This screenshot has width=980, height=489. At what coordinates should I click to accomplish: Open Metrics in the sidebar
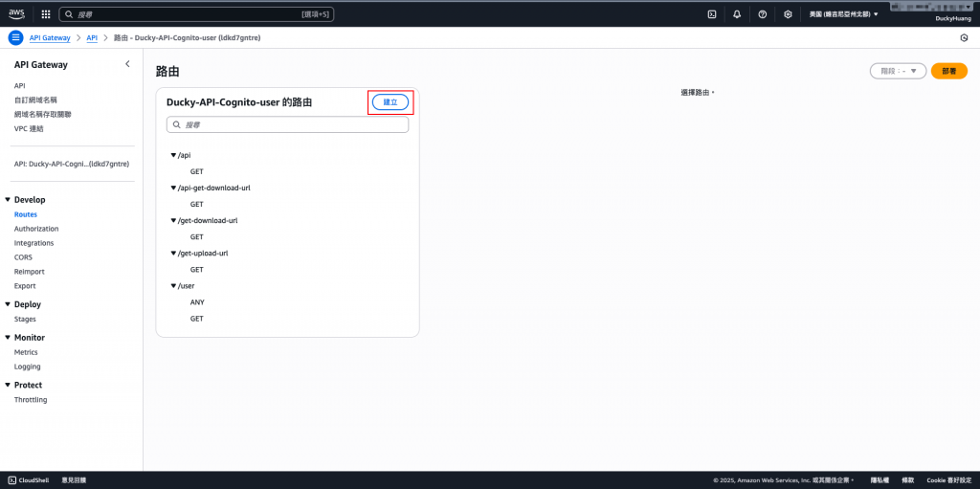pos(26,352)
